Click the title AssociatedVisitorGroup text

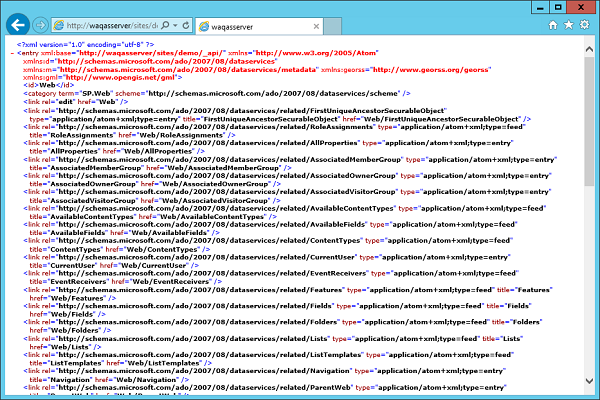(x=84, y=201)
